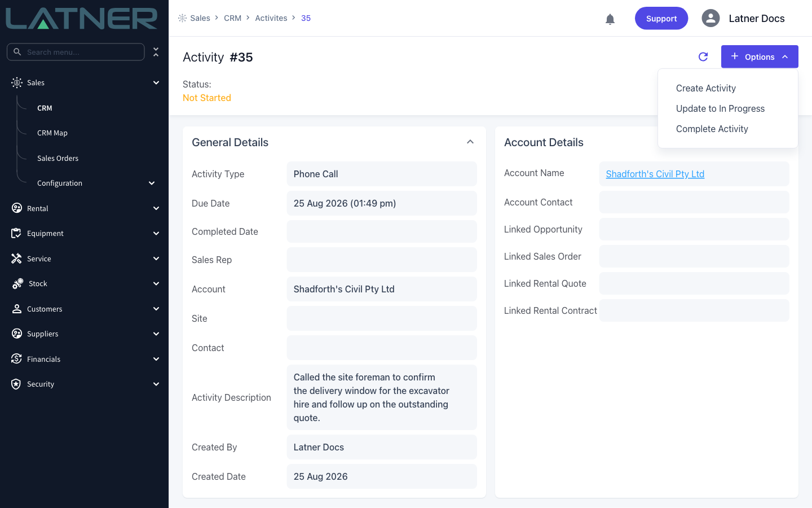Click the empty Completed Date field
The image size is (812, 508).
(382, 231)
